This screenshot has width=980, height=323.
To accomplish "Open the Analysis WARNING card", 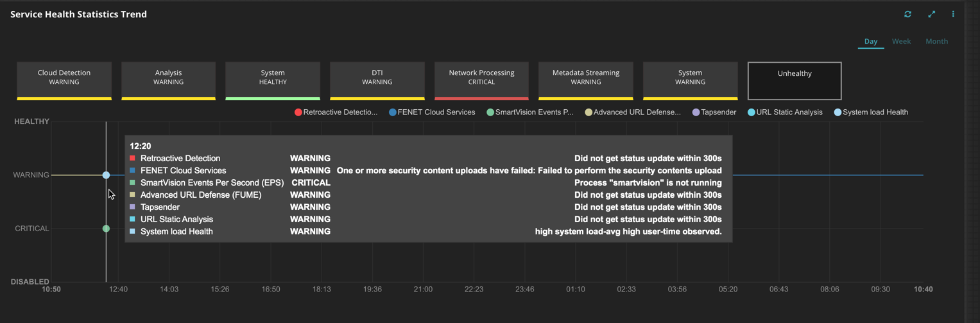I will [x=168, y=81].
